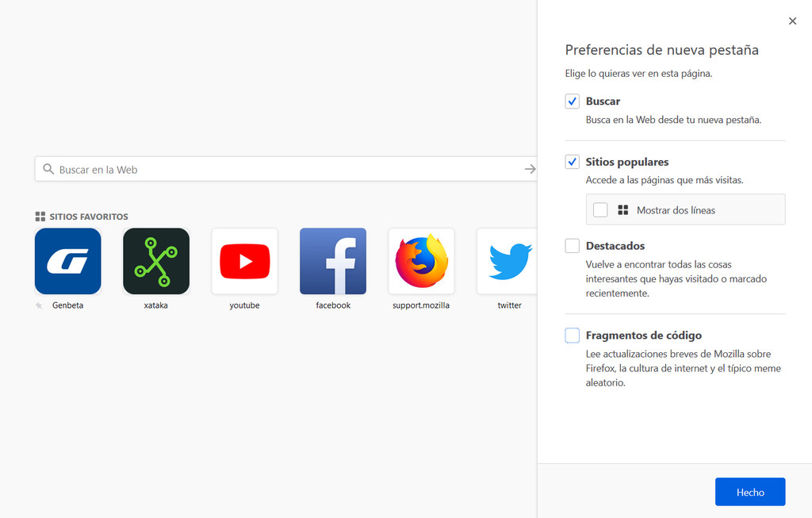Click the text 'Busca en la Web desde tu nueva pestaña.'
Image resolution: width=812 pixels, height=518 pixels.
674,120
